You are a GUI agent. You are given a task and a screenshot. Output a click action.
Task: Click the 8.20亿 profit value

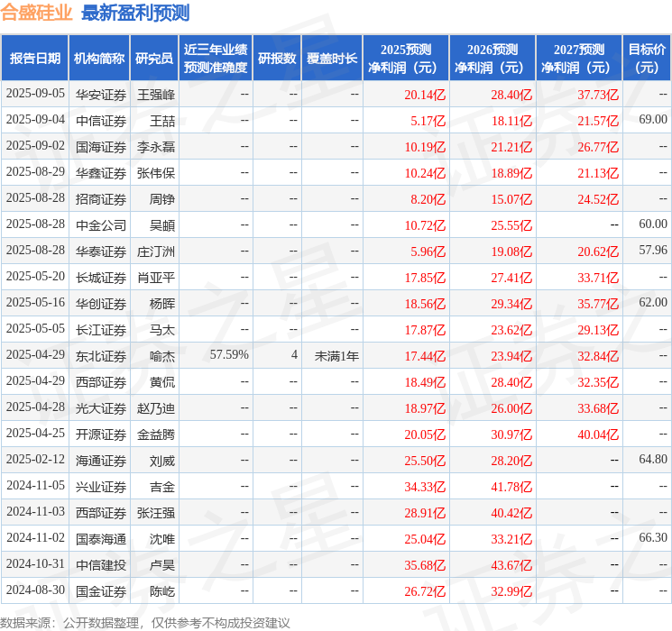428,199
